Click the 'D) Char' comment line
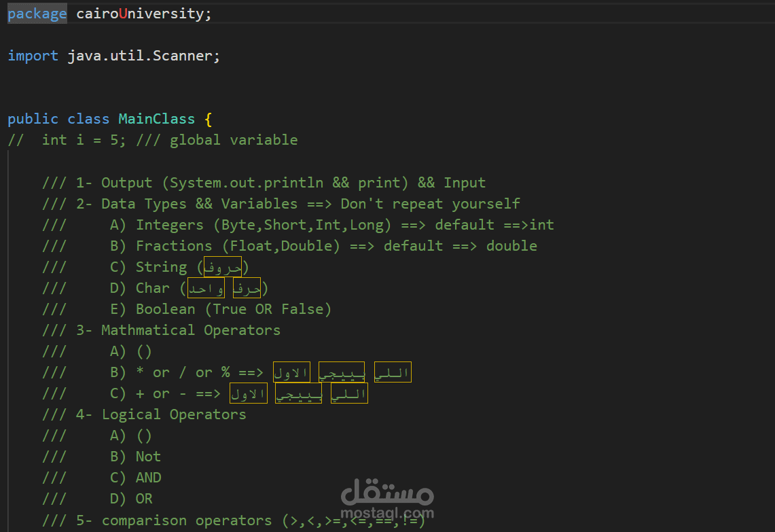The image size is (775, 532). [155, 288]
